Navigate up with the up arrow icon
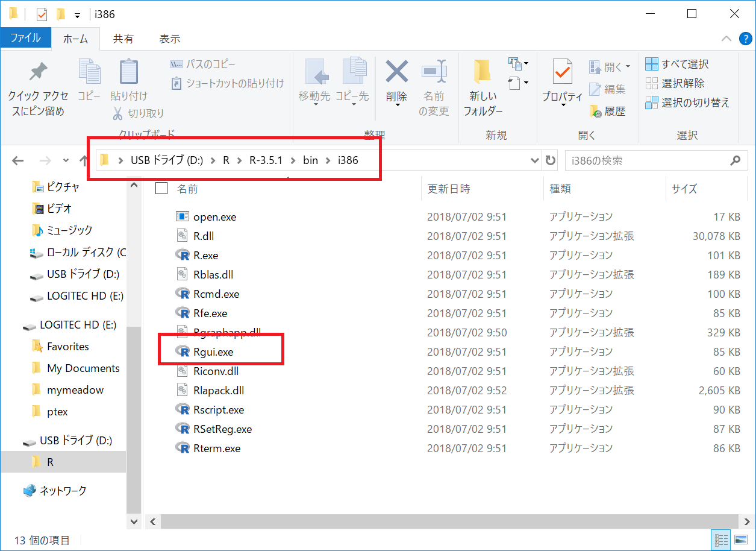 84,160
